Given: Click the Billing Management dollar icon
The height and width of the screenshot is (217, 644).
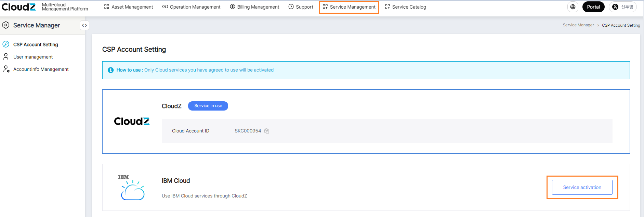Looking at the screenshot, I should [x=233, y=7].
